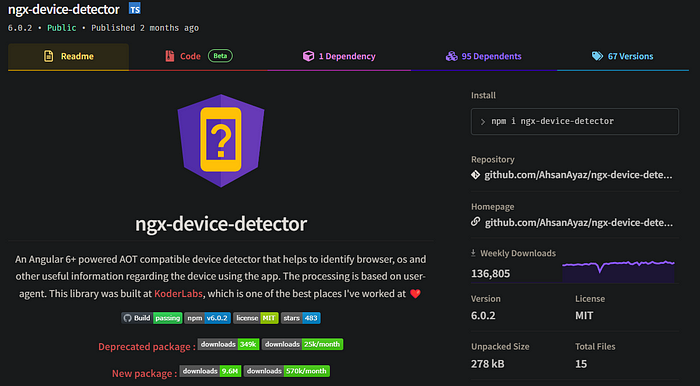Click the downloads 9.6M badge
The height and width of the screenshot is (386, 700).
point(211,371)
